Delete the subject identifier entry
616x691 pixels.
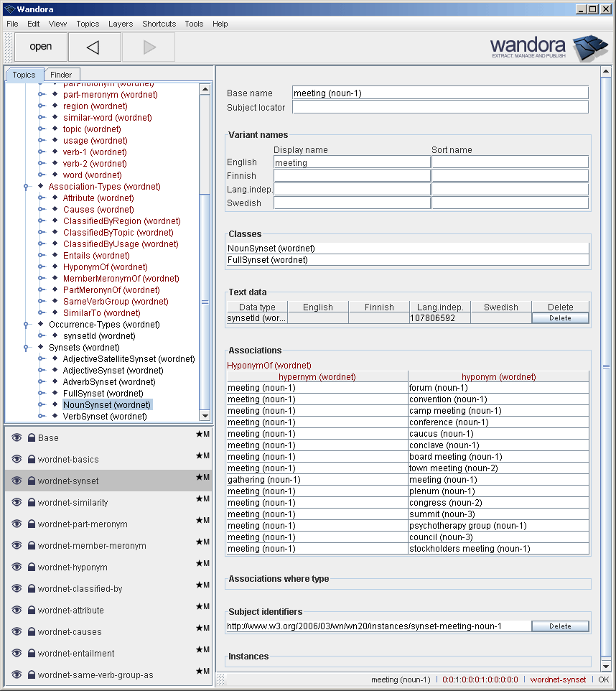tap(559, 626)
